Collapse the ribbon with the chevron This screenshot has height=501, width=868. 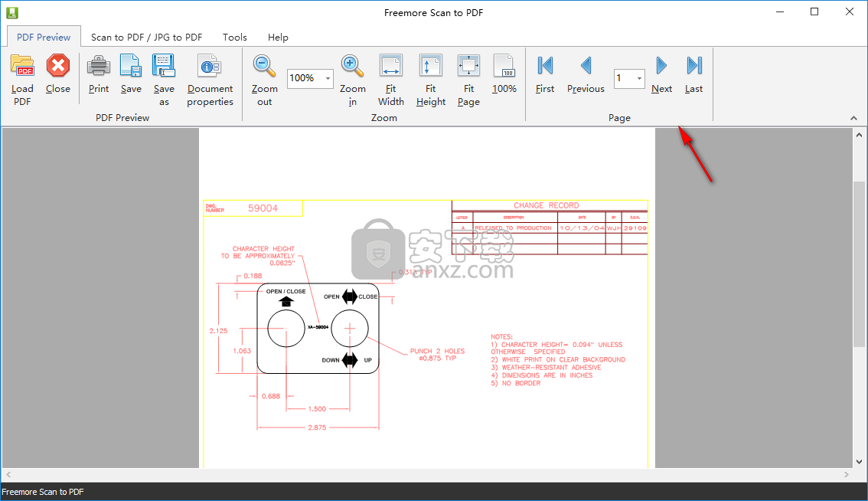click(x=853, y=118)
